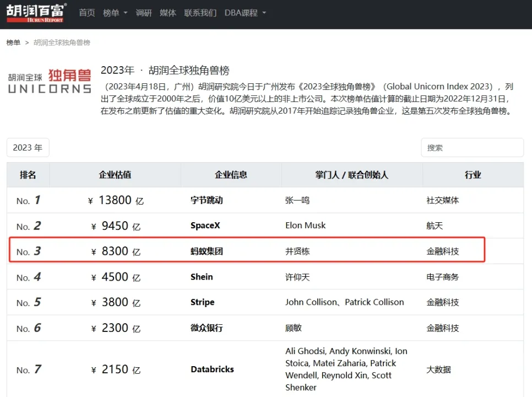Open the 首页 home menu item

click(87, 13)
